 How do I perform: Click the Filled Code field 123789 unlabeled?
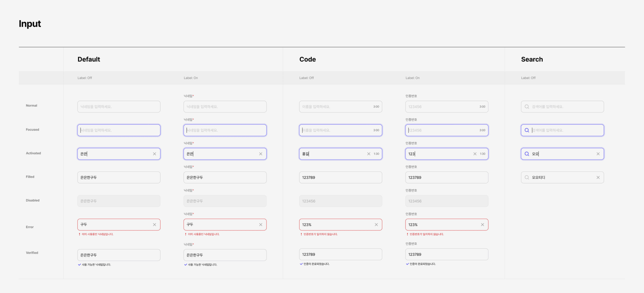click(x=340, y=177)
